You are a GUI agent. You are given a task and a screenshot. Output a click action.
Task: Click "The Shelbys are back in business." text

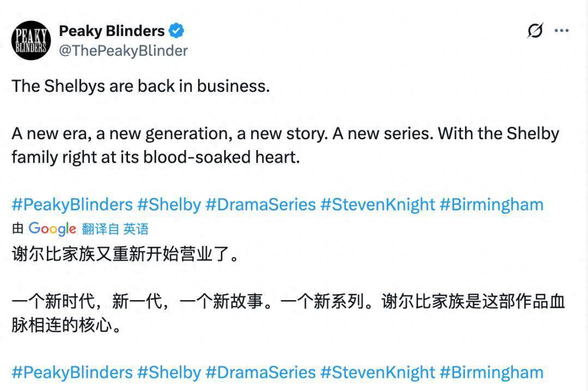140,86
